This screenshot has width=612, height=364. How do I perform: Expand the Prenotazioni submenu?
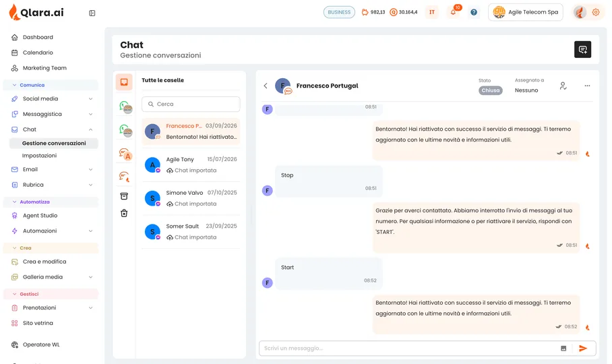pyautogui.click(x=90, y=308)
